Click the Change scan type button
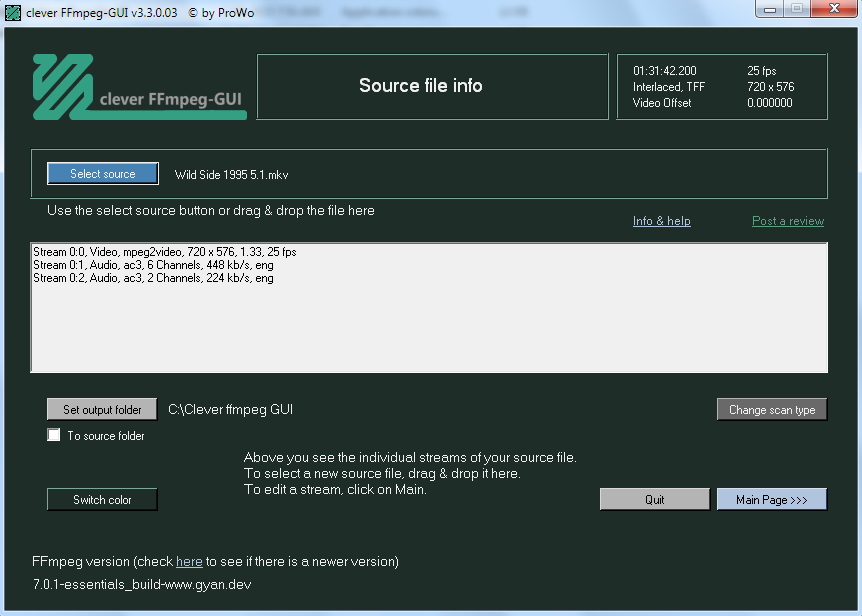Screen dimensions: 862x616 [x=772, y=409]
